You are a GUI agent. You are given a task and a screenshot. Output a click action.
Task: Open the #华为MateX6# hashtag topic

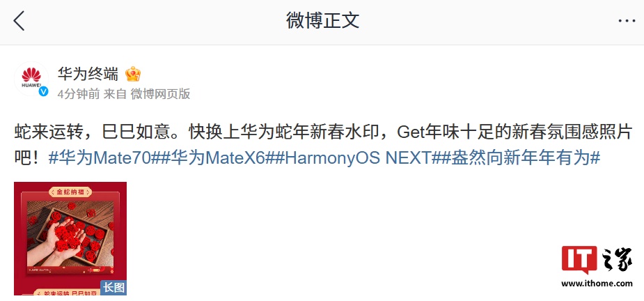tap(217, 157)
